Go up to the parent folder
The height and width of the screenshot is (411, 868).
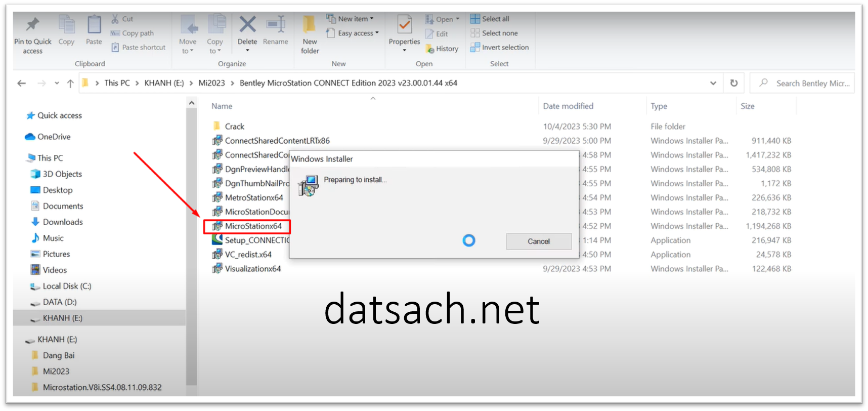(70, 83)
